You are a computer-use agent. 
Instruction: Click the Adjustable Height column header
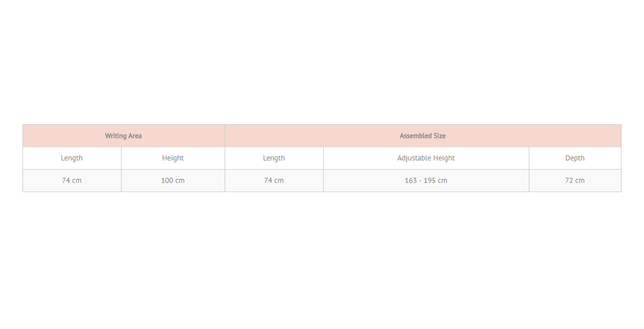(x=426, y=158)
